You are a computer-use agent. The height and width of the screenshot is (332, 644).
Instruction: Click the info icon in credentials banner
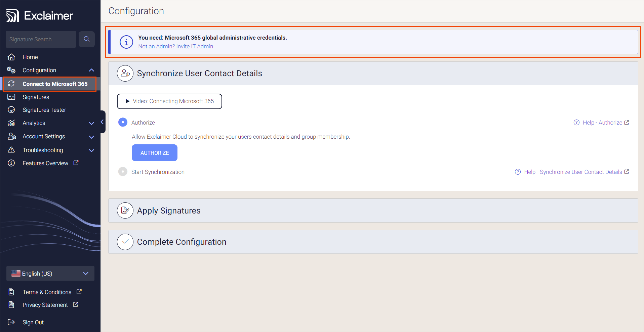pyautogui.click(x=126, y=42)
